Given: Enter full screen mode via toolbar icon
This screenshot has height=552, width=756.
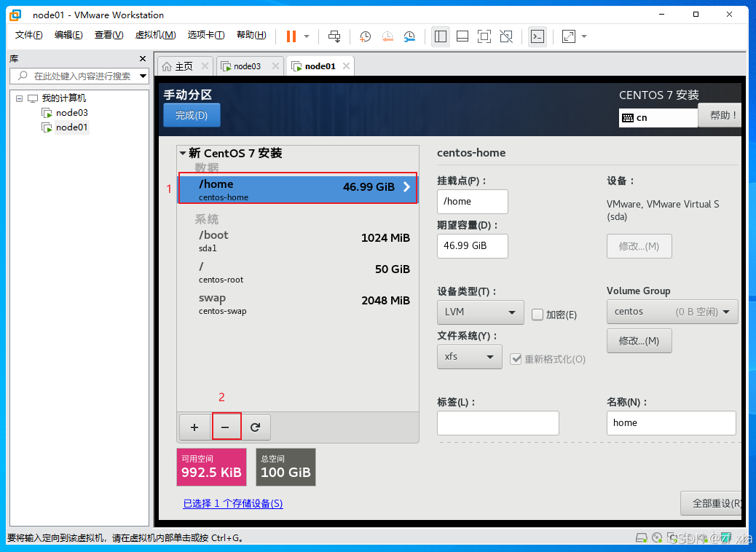Looking at the screenshot, I should 484,36.
